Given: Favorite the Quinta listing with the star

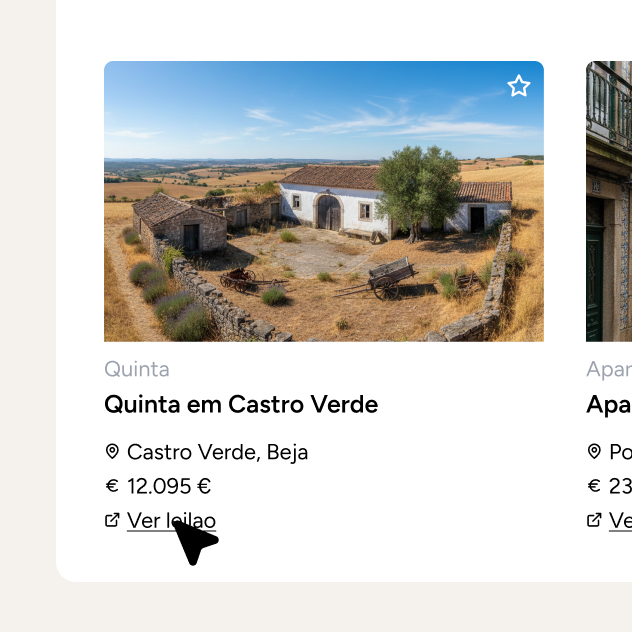Looking at the screenshot, I should pos(518,86).
